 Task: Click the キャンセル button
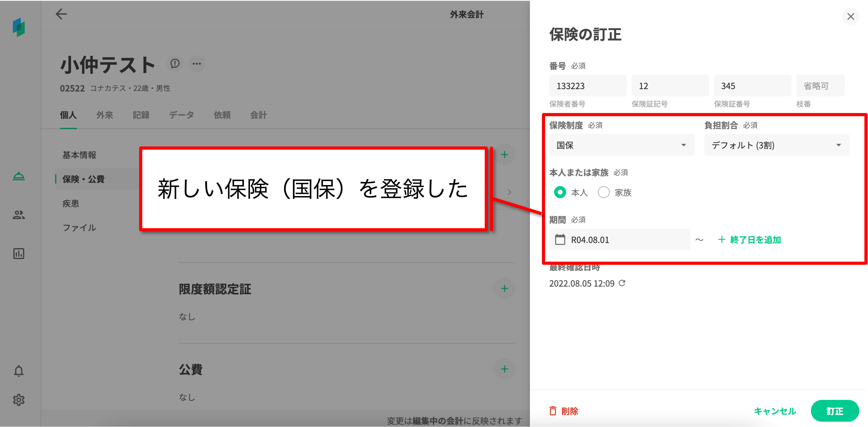click(x=775, y=411)
